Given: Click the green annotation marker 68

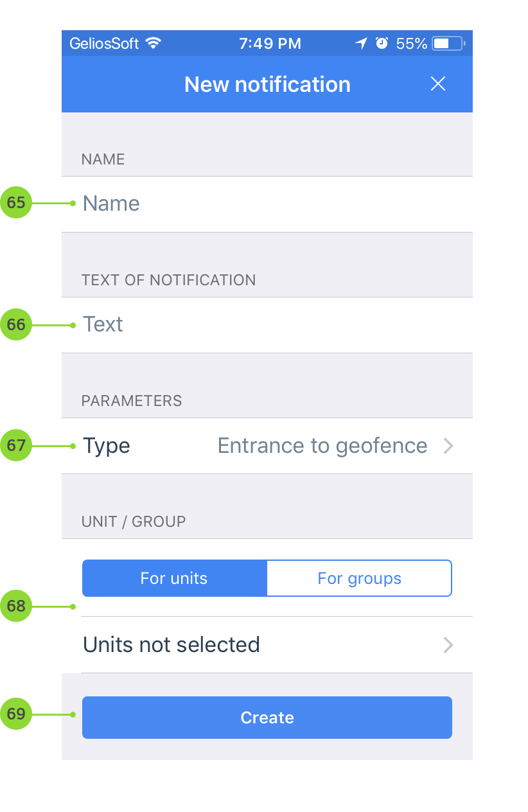Looking at the screenshot, I should (x=16, y=606).
